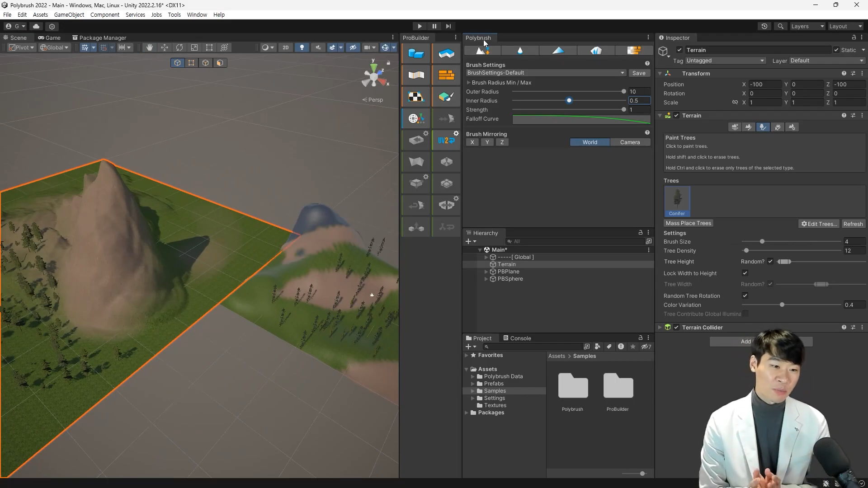Select the Polybrush color paint mode icon

tap(558, 51)
